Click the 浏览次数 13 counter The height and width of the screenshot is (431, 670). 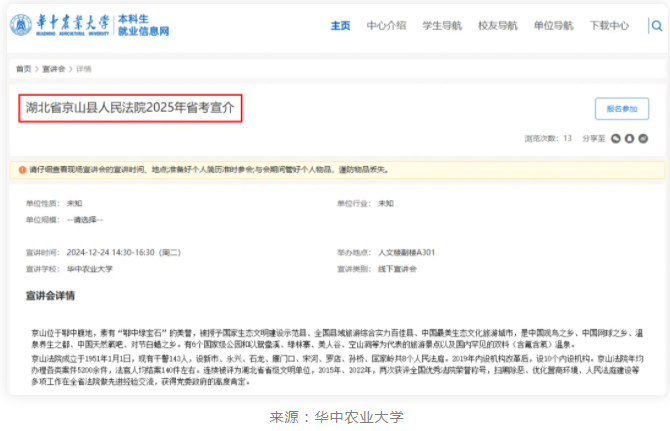[548, 138]
